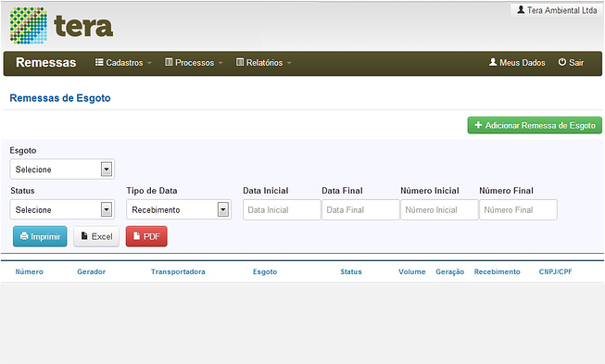
Task: Focus the Data Inicial field
Action: 282,209
